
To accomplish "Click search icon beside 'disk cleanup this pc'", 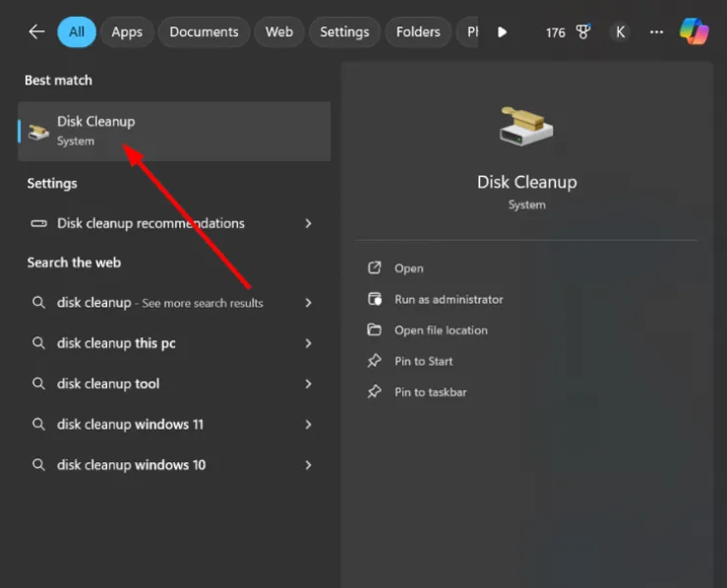I will tap(38, 343).
